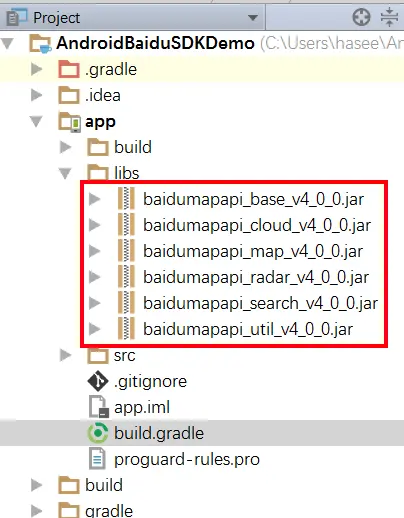
Task: Expand baidumapapi_cloud_v4_0_0.jar contents
Action: click(95, 225)
